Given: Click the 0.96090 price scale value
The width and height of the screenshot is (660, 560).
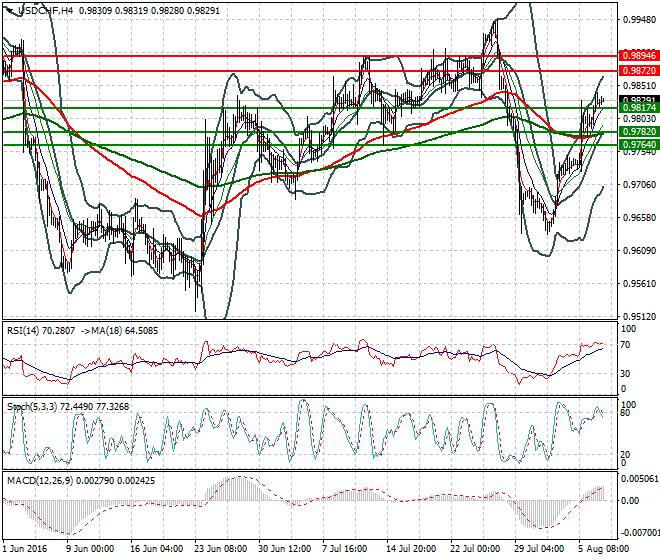Looking at the screenshot, I should [639, 251].
